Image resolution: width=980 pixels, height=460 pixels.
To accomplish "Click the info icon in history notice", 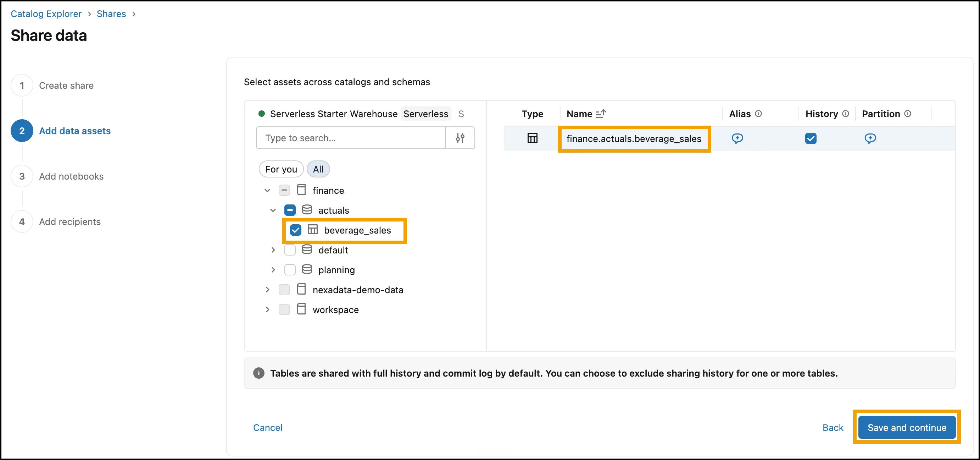I will [259, 373].
